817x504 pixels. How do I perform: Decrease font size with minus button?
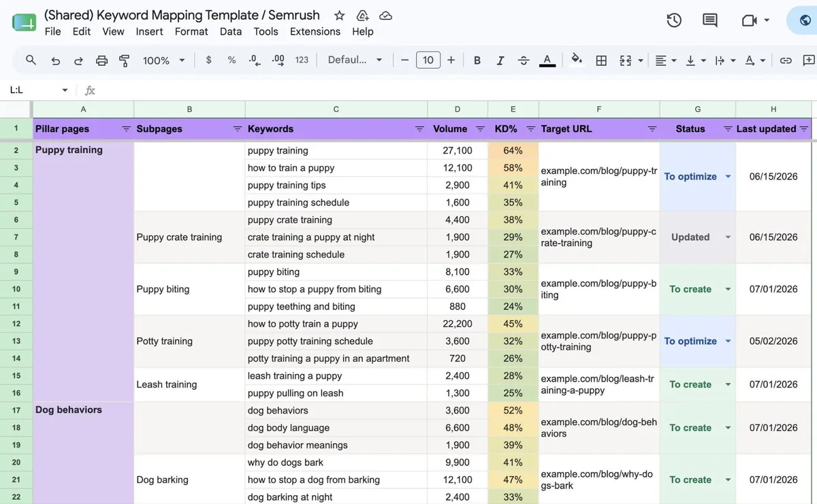pos(404,61)
